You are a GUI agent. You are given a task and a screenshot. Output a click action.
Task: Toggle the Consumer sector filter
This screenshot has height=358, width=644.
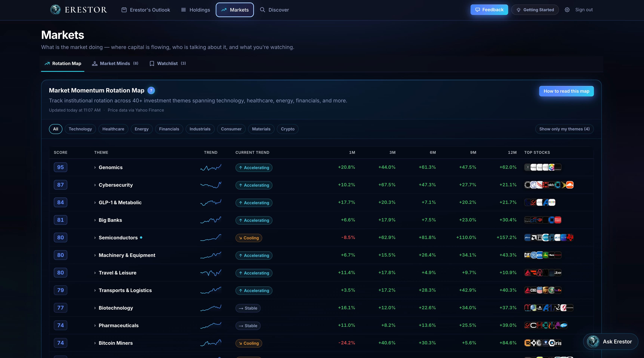(231, 129)
